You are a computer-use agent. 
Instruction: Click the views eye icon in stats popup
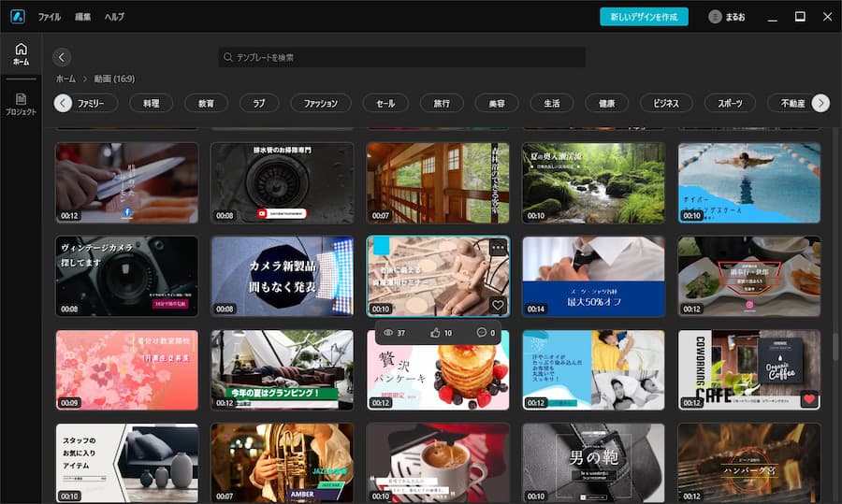(388, 333)
